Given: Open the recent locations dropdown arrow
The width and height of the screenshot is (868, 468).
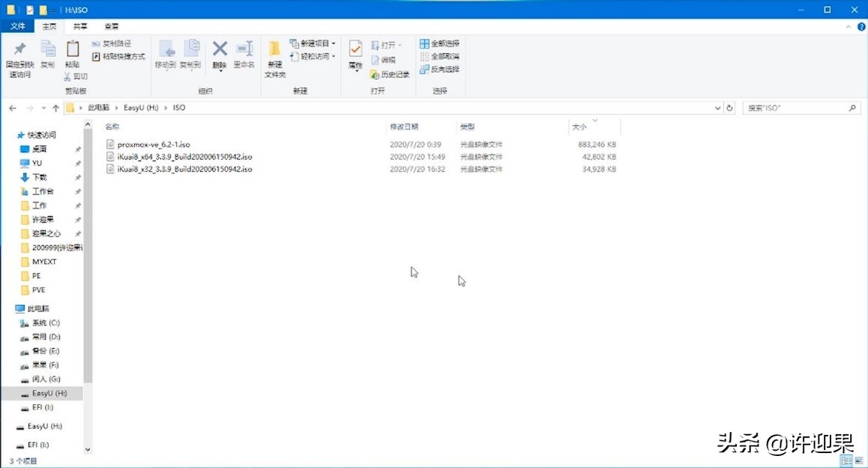Looking at the screenshot, I should tap(43, 108).
